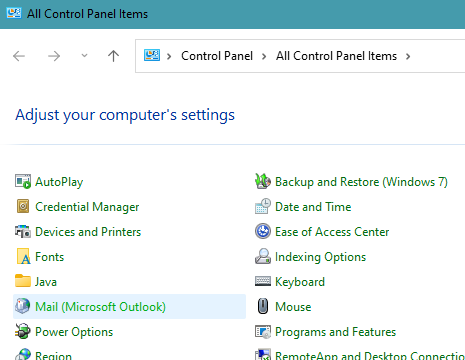
Task: Go back with the left arrow
Action: pyautogui.click(x=19, y=56)
